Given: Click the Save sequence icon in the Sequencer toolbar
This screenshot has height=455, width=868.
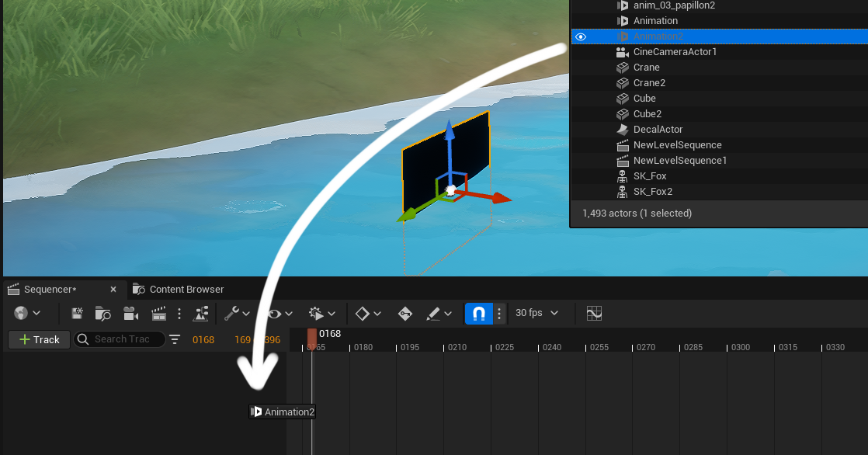Looking at the screenshot, I should coord(78,314).
